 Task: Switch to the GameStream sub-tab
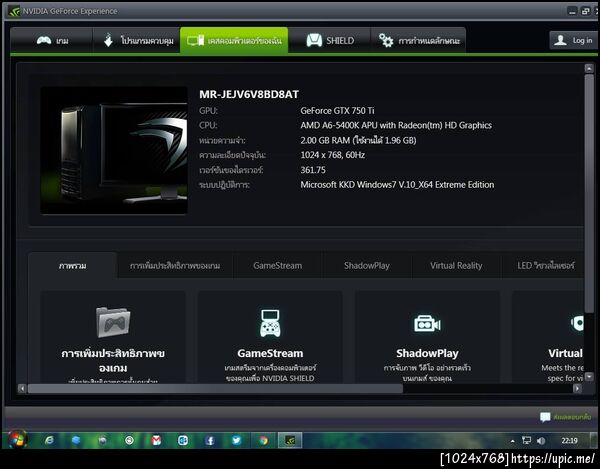click(277, 265)
